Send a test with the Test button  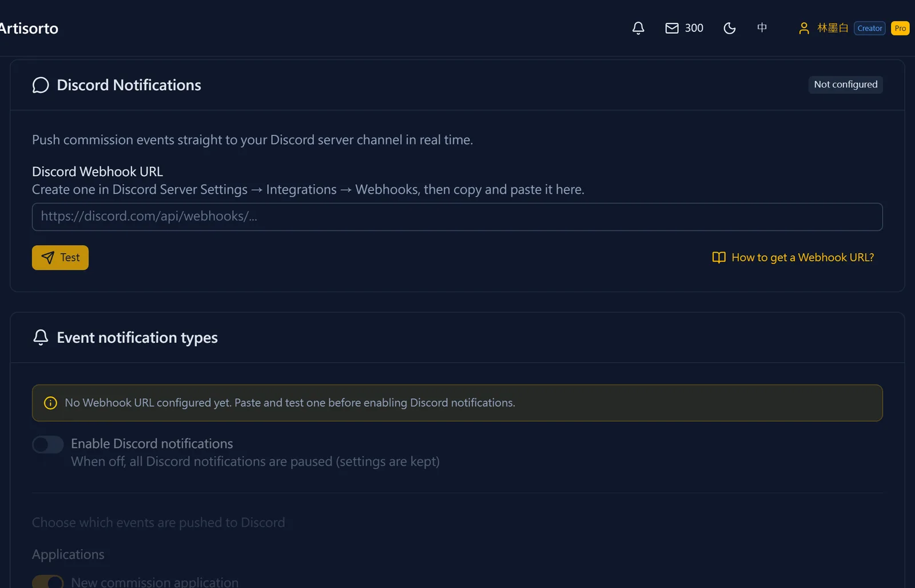click(60, 258)
